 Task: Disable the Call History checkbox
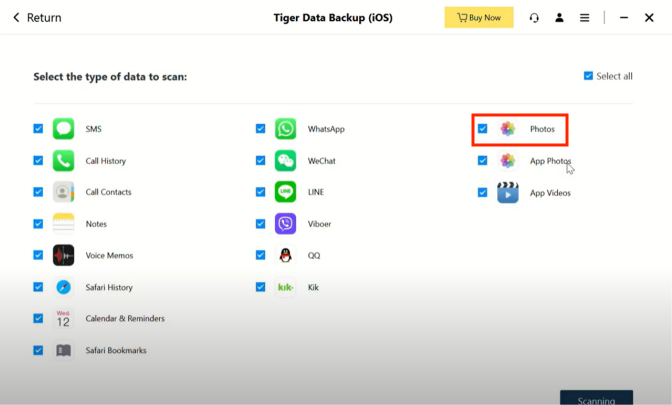38,160
